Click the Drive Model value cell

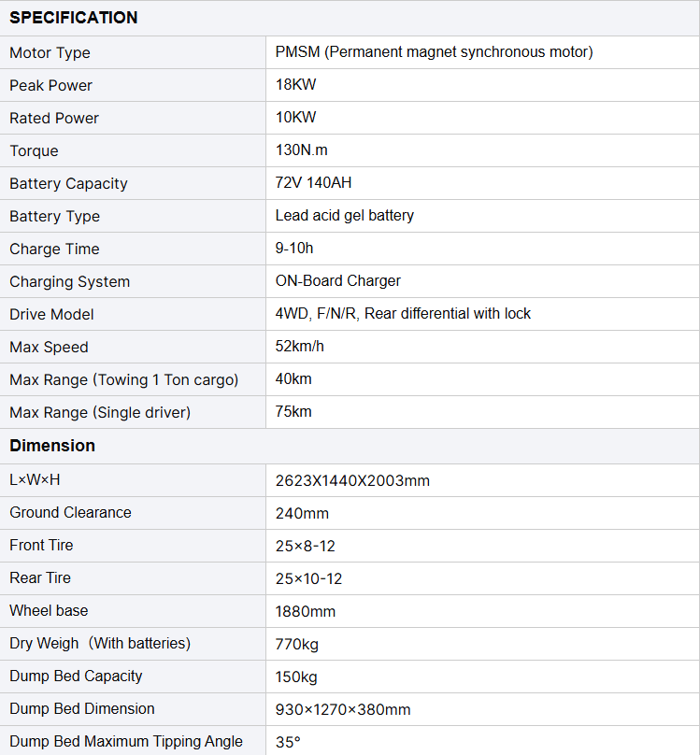(x=403, y=314)
